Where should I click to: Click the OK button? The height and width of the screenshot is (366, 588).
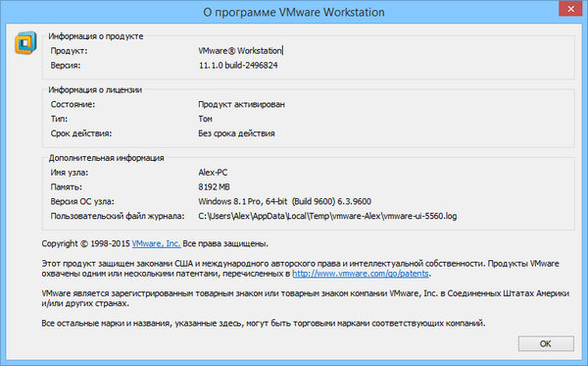(x=546, y=343)
